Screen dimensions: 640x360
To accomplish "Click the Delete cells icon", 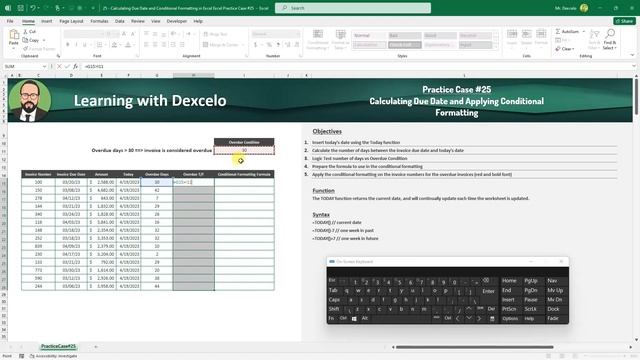I will click(x=527, y=34).
